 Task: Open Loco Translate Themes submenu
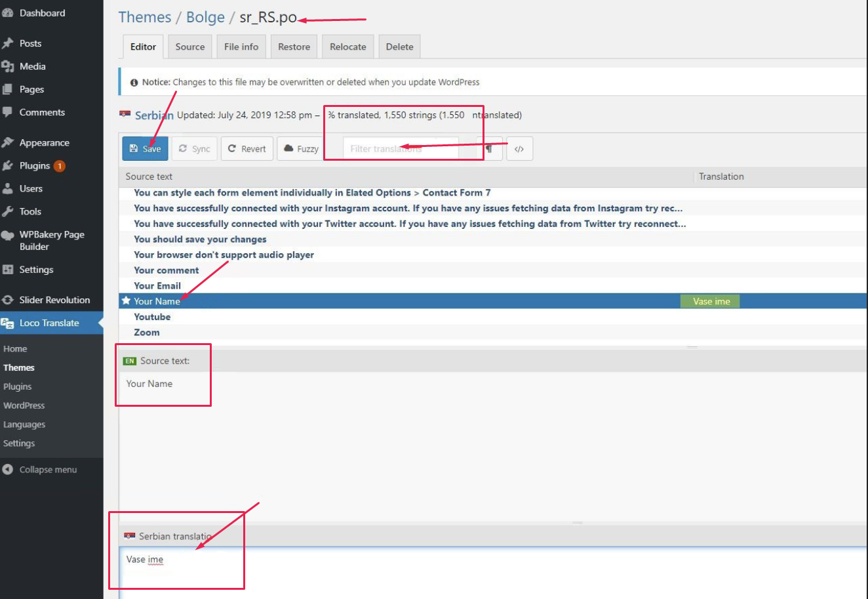tap(19, 368)
